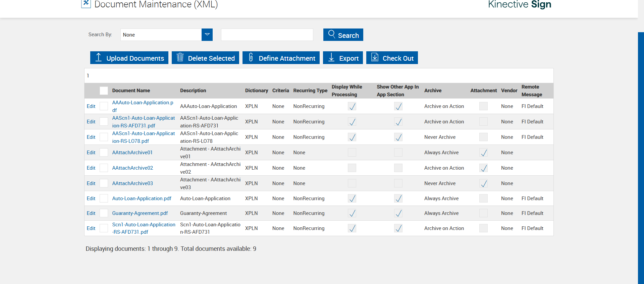Click the magnifying glass Search icon
644x284 pixels.
click(x=331, y=34)
